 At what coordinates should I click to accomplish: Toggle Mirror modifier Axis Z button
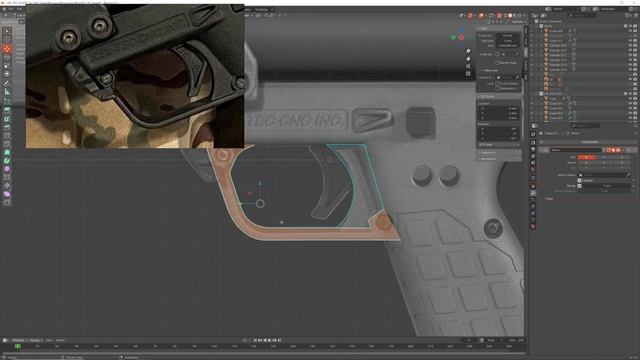(622, 157)
